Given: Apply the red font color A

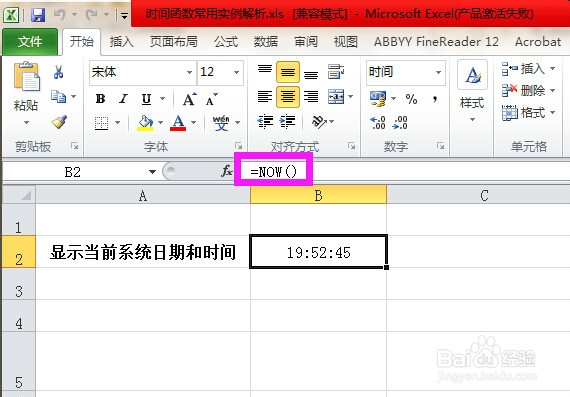Looking at the screenshot, I should tap(178, 123).
